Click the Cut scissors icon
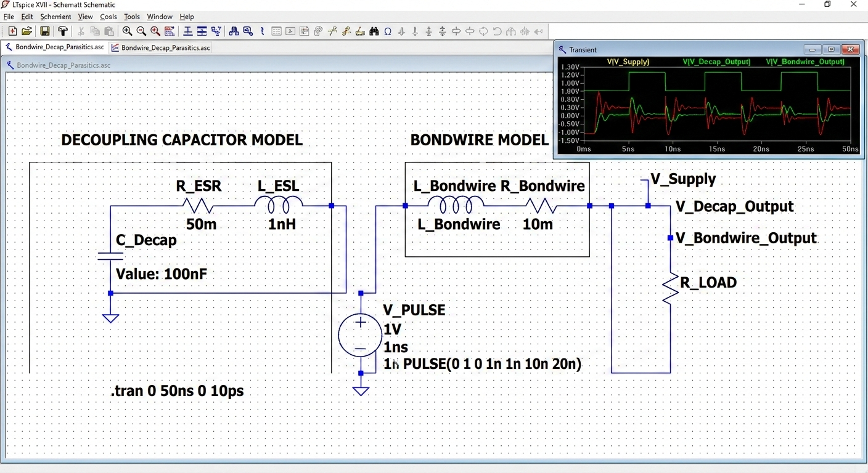This screenshot has height=473, width=868. pos(81,31)
